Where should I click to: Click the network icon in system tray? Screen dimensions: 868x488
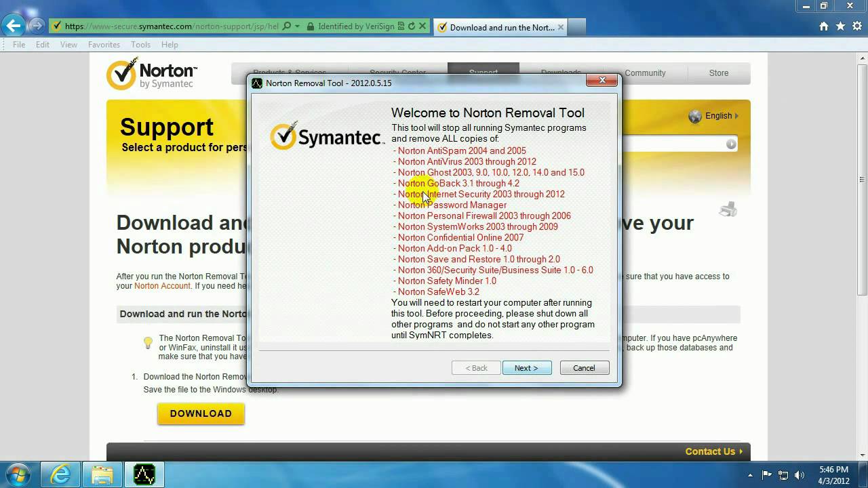[x=783, y=475]
